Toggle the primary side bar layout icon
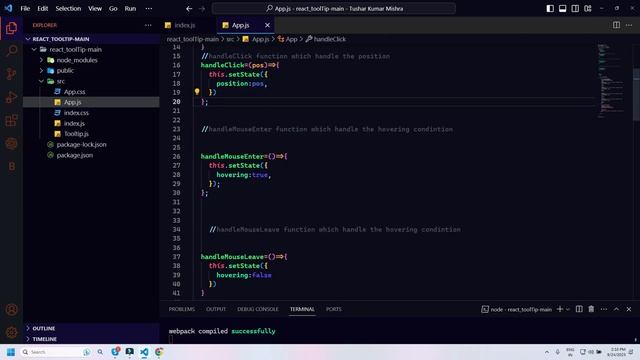This screenshot has width=640, height=360. 550,9
